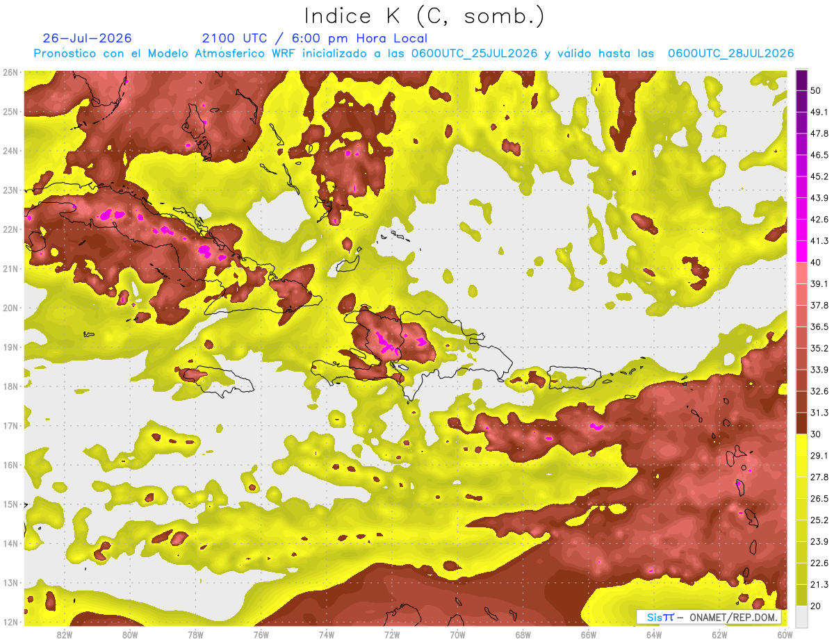Select the latitude label "19N"
Screen dimensions: 834x644
(x=10, y=347)
